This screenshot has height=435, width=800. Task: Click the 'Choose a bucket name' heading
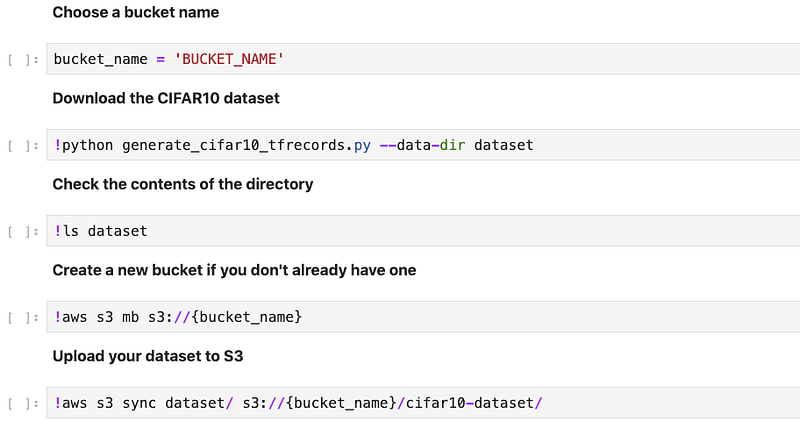(x=135, y=13)
